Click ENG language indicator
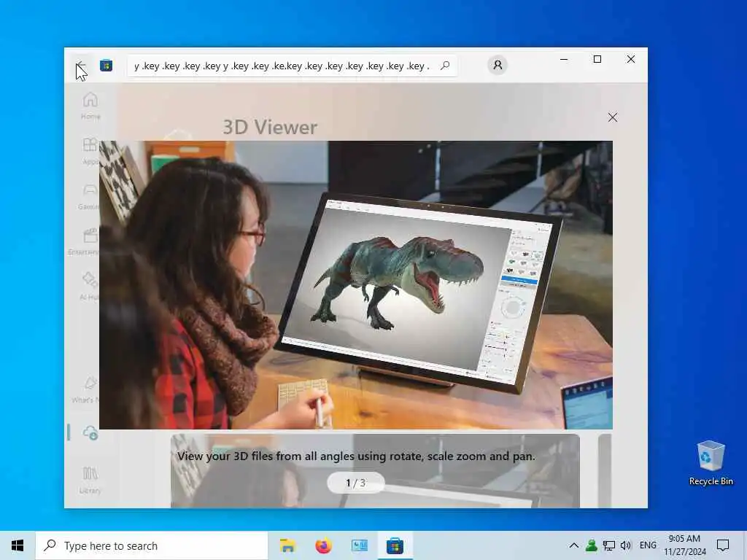 [648, 545]
